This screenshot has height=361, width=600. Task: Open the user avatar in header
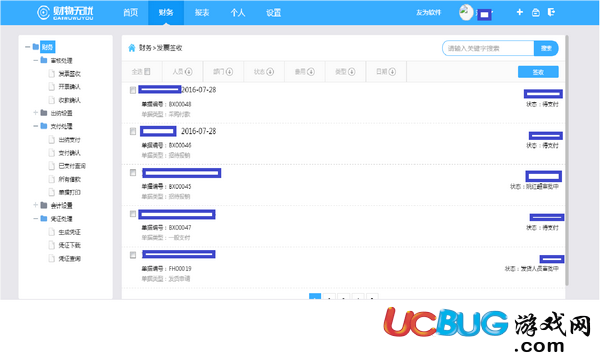point(466,12)
